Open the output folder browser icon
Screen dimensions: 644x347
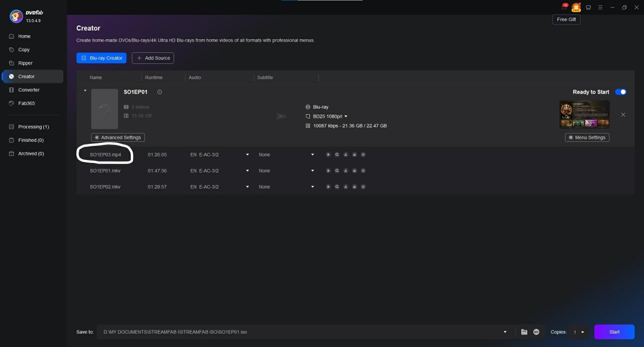524,332
